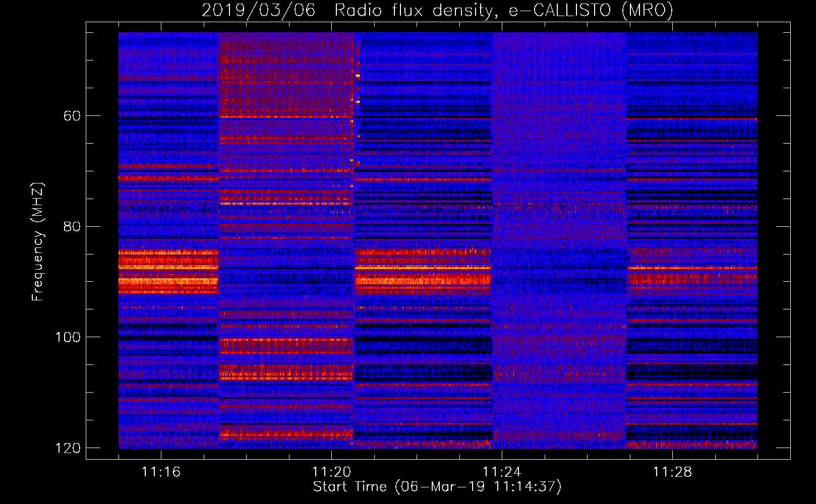Click the 11:16 time tick label
The image size is (816, 504).
click(x=161, y=472)
